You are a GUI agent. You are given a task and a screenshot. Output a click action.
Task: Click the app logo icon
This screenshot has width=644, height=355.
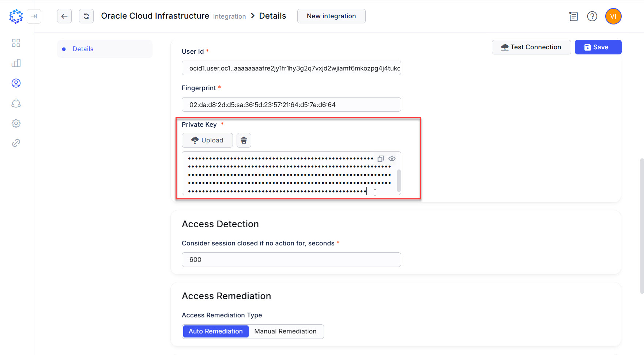16,16
